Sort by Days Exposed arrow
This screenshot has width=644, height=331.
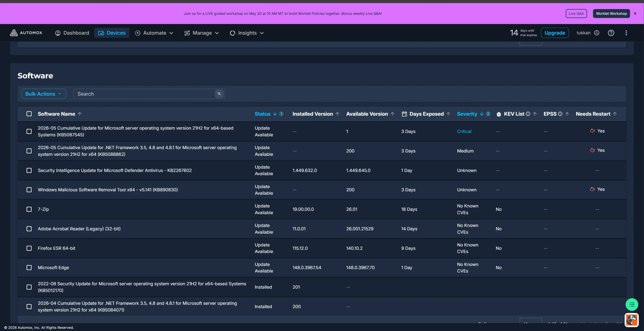coord(448,114)
